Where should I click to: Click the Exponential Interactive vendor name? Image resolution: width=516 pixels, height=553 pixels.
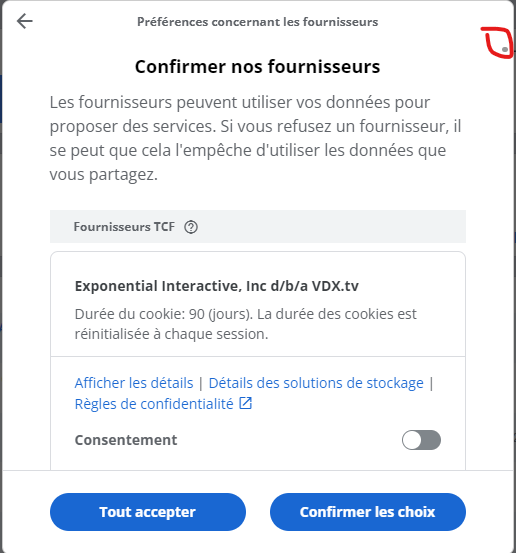(x=217, y=286)
